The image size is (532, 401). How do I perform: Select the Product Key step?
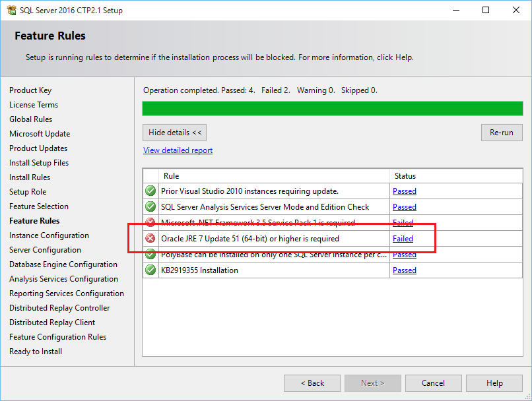click(30, 90)
